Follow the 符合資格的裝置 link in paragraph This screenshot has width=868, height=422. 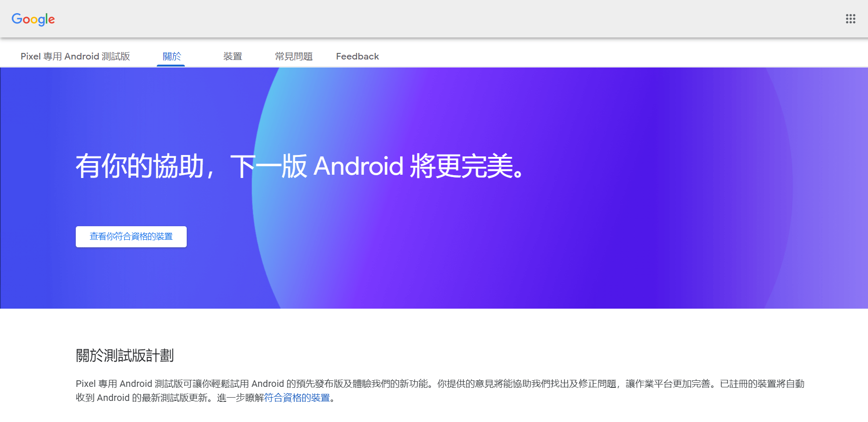[297, 398]
